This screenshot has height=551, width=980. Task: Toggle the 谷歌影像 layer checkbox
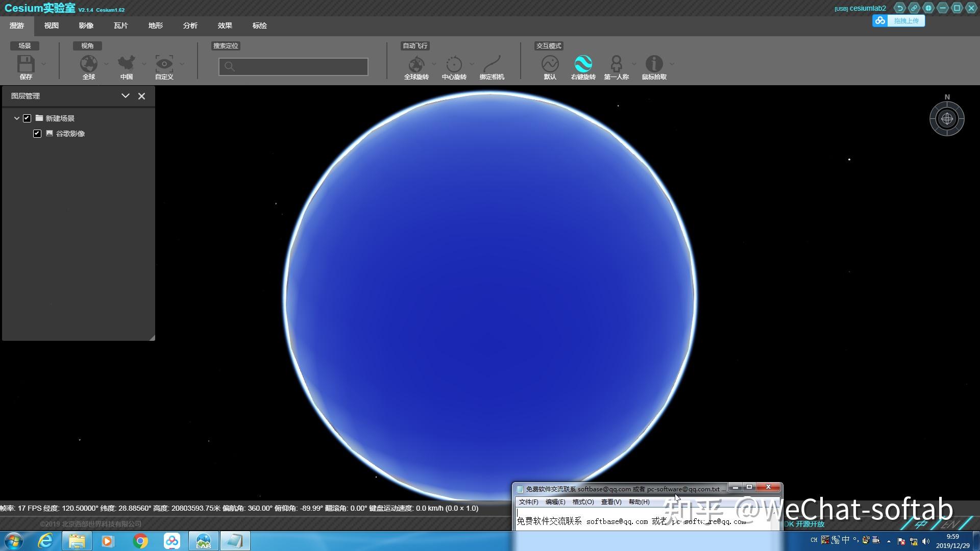(x=37, y=134)
